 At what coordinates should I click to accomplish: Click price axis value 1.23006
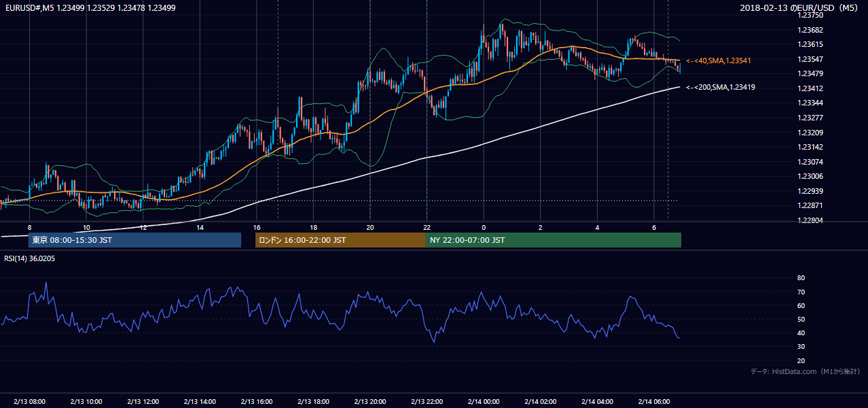(810, 176)
